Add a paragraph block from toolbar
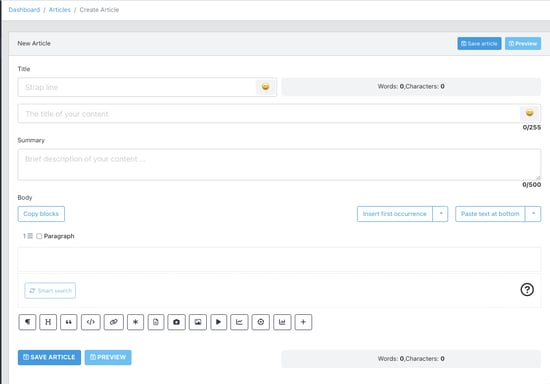The image size is (550, 384). tap(27, 322)
